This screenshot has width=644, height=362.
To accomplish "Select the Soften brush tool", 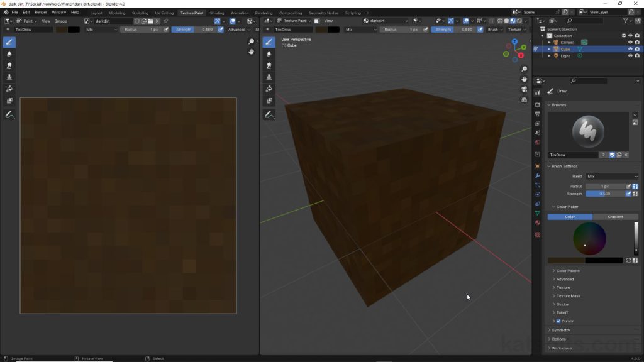I will [9, 54].
